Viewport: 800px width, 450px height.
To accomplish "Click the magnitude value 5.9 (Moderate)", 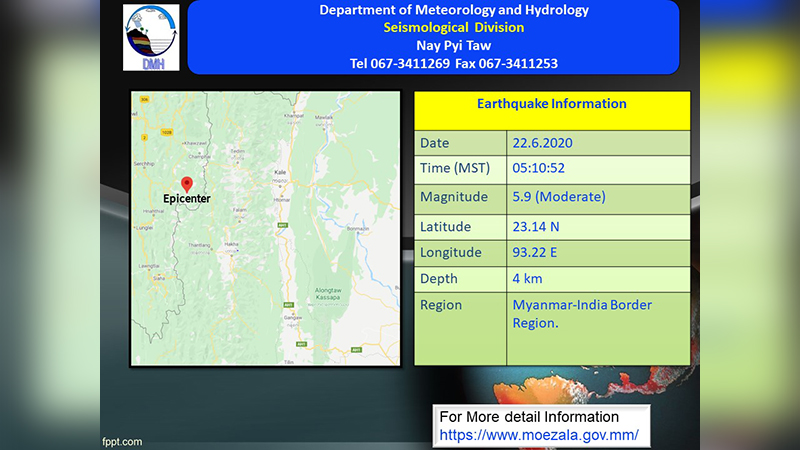I will 559,197.
